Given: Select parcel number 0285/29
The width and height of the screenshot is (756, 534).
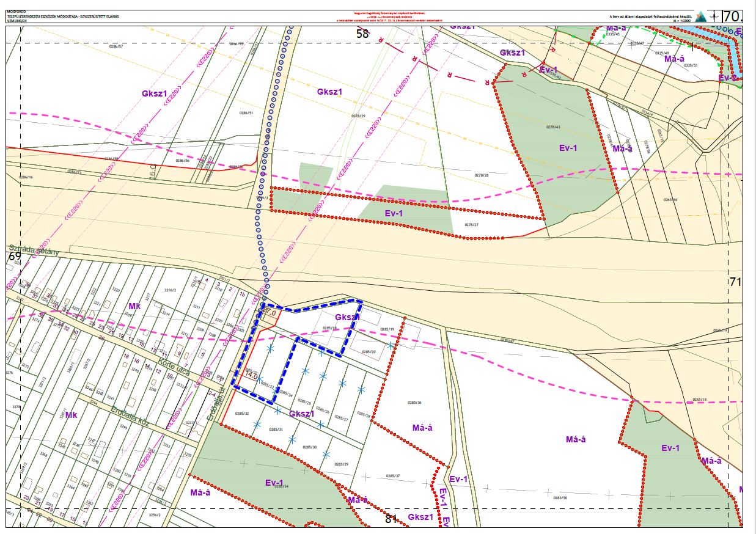Looking at the screenshot, I should pyautogui.click(x=341, y=464).
